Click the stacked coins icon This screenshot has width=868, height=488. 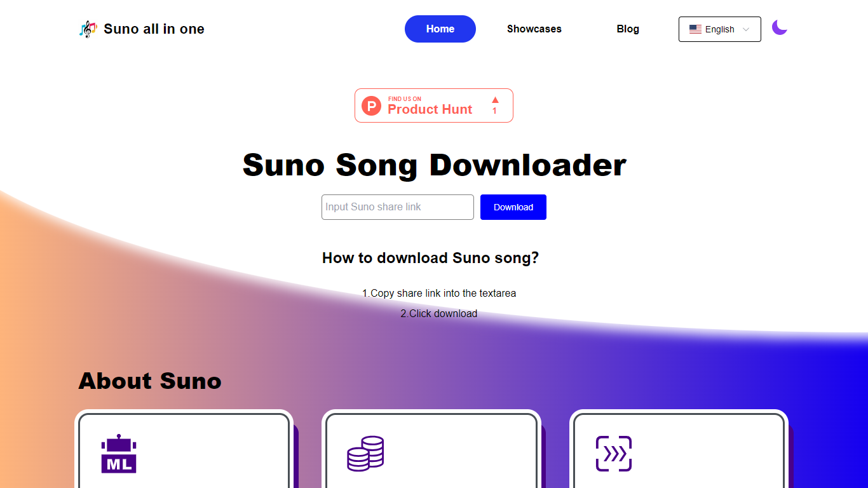click(365, 454)
